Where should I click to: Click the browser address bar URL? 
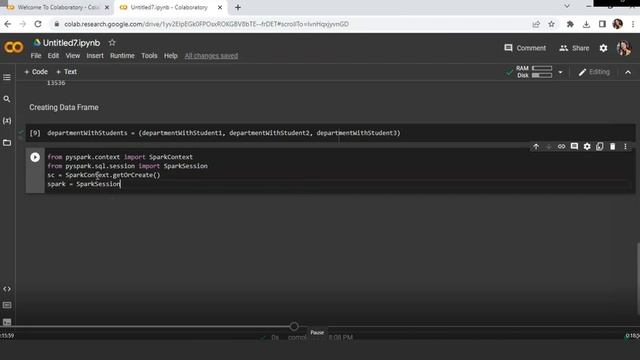[x=206, y=24]
